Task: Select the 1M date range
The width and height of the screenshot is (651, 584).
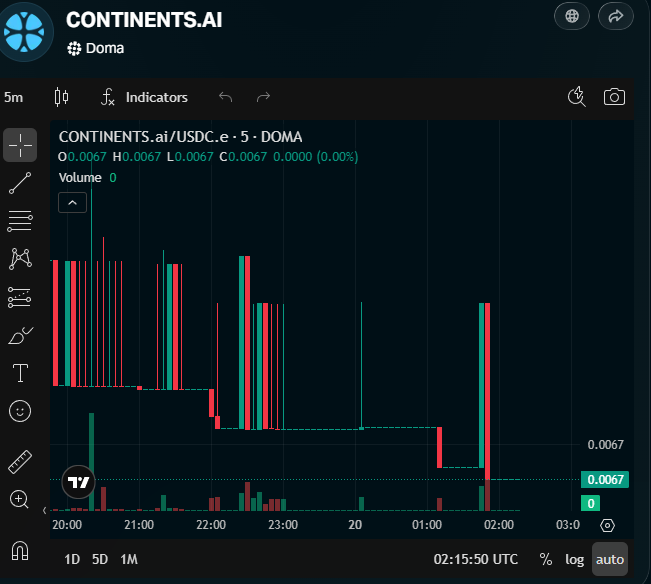Action: tap(129, 559)
